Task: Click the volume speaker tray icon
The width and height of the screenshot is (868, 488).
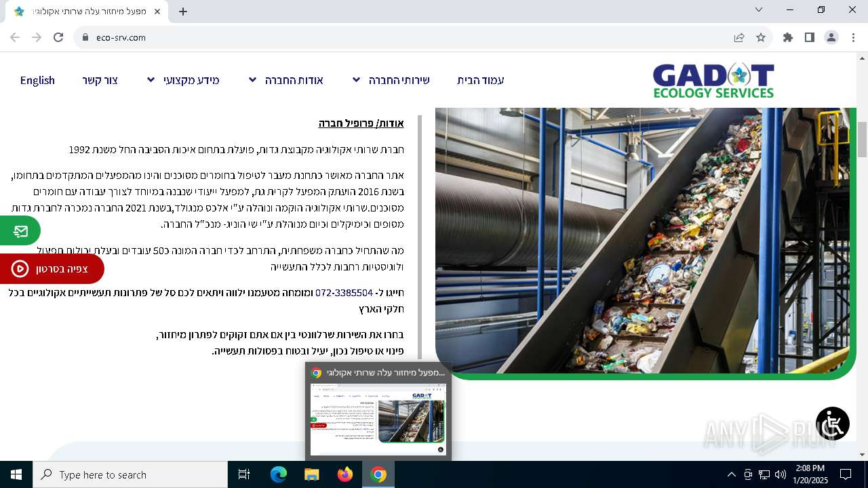Action: point(781,474)
